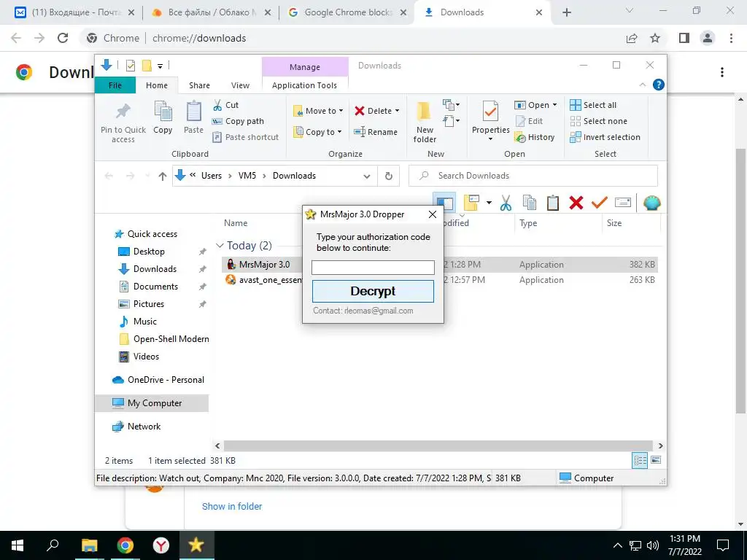Screen dimensions: 747x560
Task: Open the Delete options dropdown arrow
Action: coord(398,111)
